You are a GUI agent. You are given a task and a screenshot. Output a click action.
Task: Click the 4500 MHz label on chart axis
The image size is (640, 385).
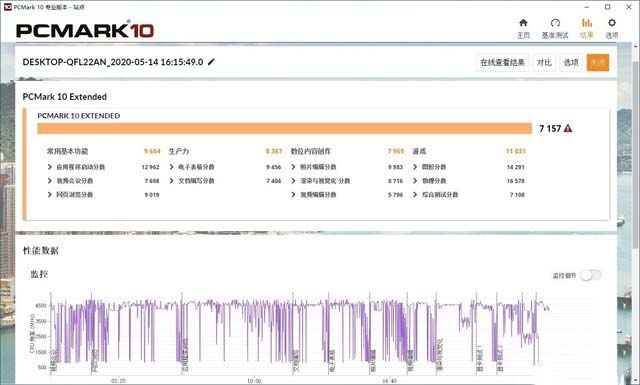click(41, 305)
